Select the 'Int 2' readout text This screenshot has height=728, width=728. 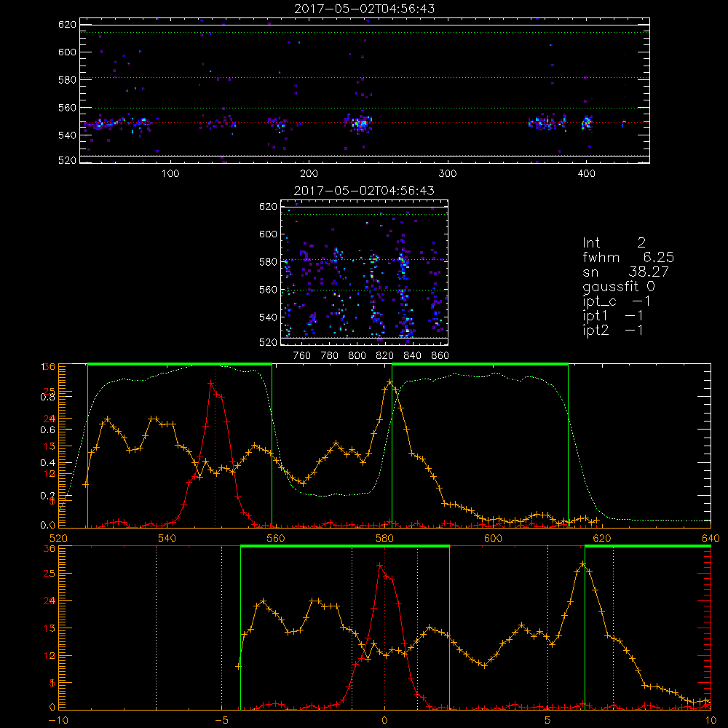coord(614,243)
